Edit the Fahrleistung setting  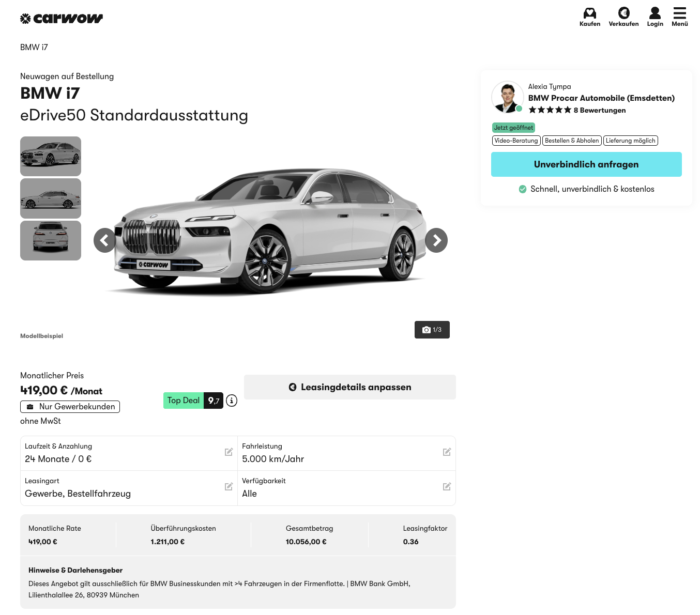pyautogui.click(x=447, y=452)
